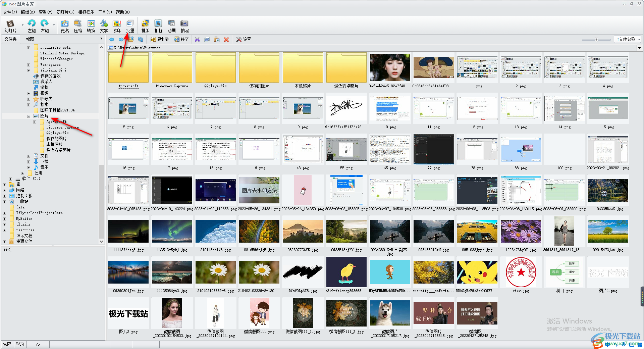Rotate image right with 右旋
Viewport: 644px width, 349px height.
click(45, 26)
